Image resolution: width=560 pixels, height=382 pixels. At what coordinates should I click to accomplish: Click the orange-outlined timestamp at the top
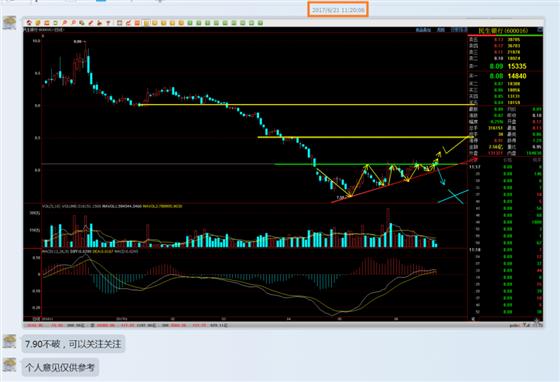point(338,10)
